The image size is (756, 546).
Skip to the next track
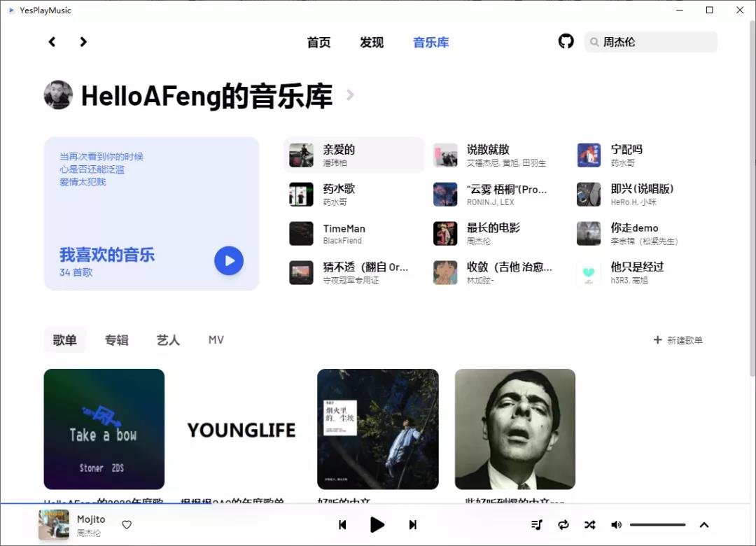[413, 525]
